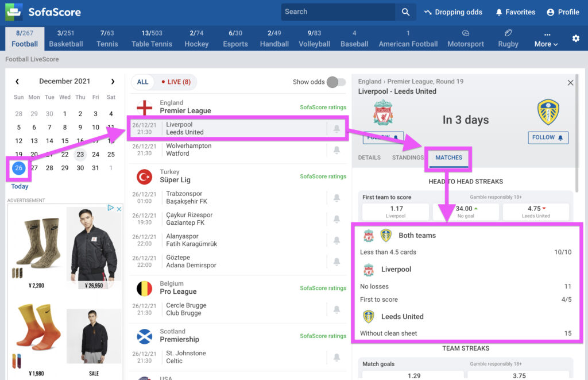Screen dimensions: 588x380
Task: Click in the Search input field
Action: click(338, 12)
